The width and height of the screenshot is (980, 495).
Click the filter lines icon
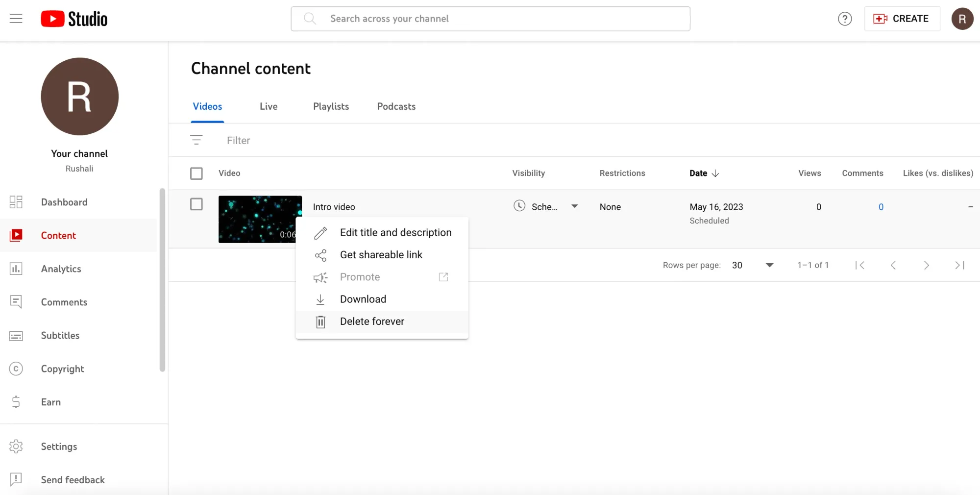point(196,140)
